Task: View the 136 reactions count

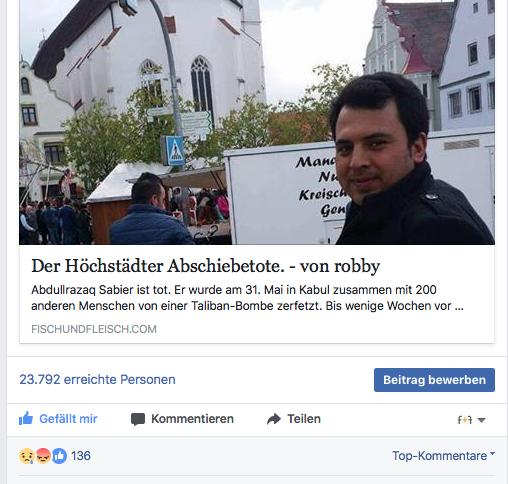Action: coord(81,456)
